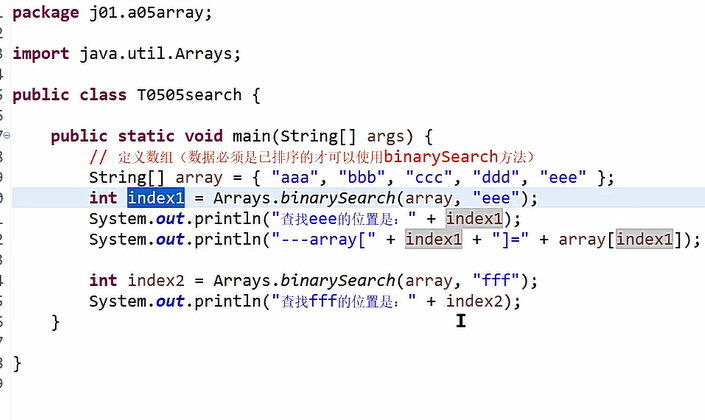Click the "eee" argument in binarySearch call
Image resolution: width=705 pixels, height=420 pixels.
pyautogui.click(x=496, y=198)
